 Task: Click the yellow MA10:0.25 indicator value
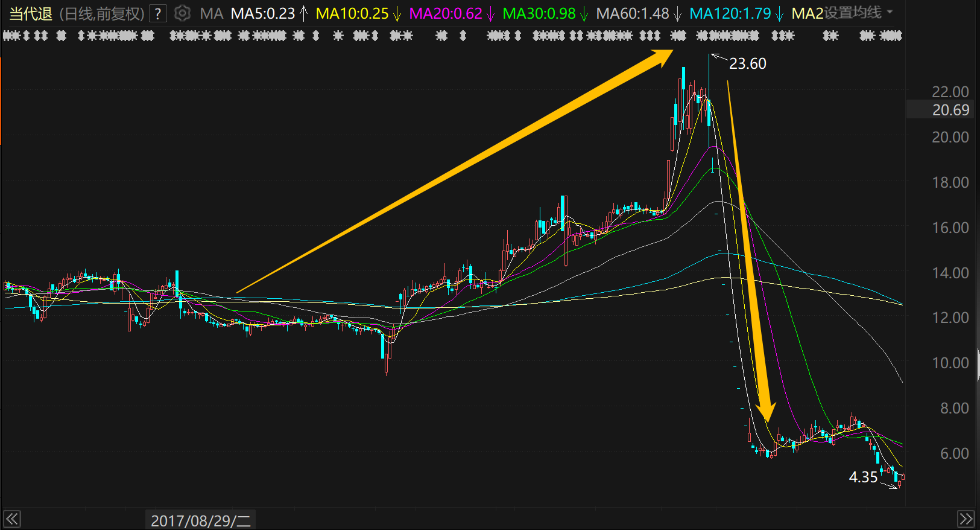(x=352, y=13)
